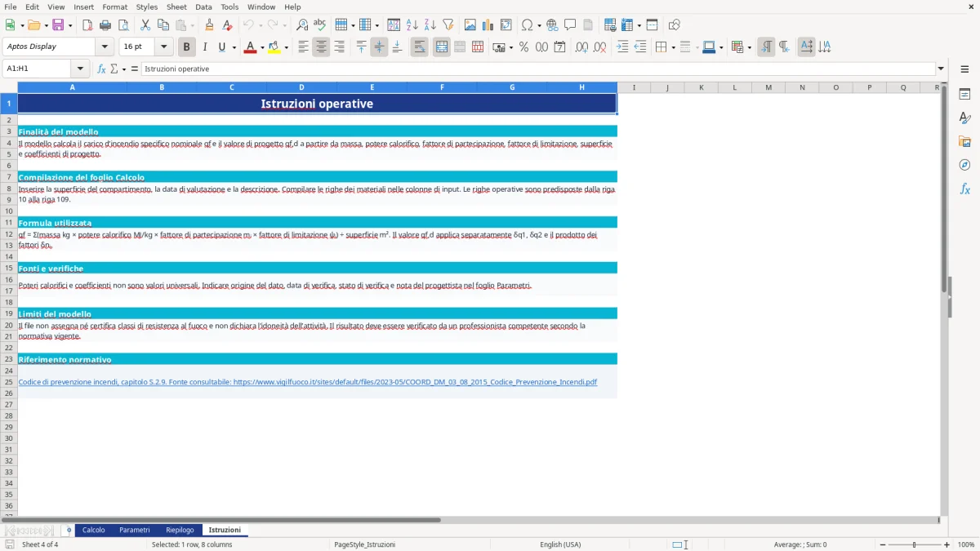
Task: Open the sidebar Navigator compass icon
Action: click(964, 165)
